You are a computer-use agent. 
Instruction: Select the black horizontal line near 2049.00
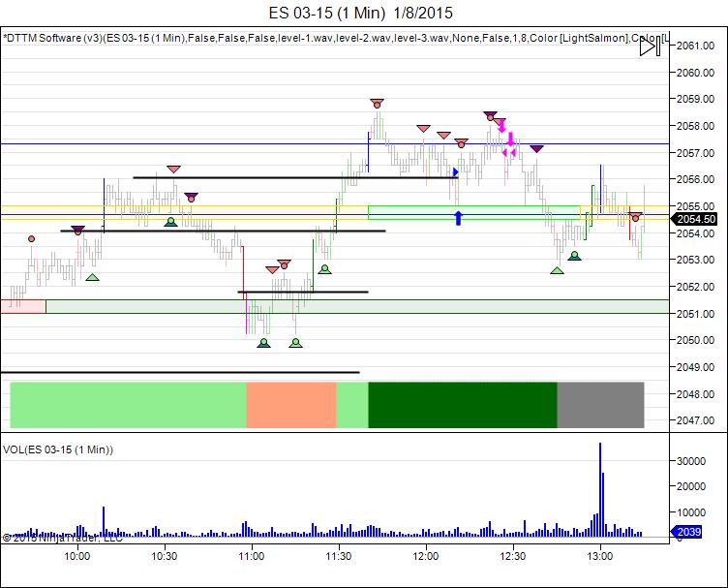point(180,372)
